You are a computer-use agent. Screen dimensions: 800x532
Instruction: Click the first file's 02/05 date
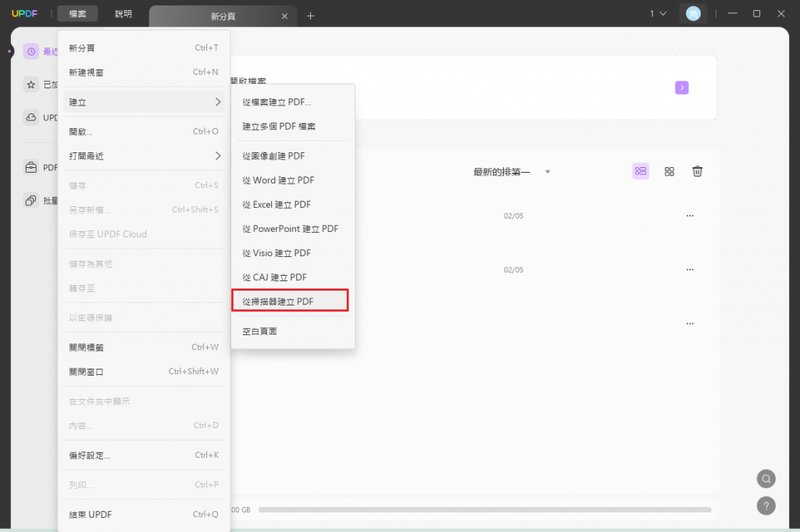pos(513,216)
